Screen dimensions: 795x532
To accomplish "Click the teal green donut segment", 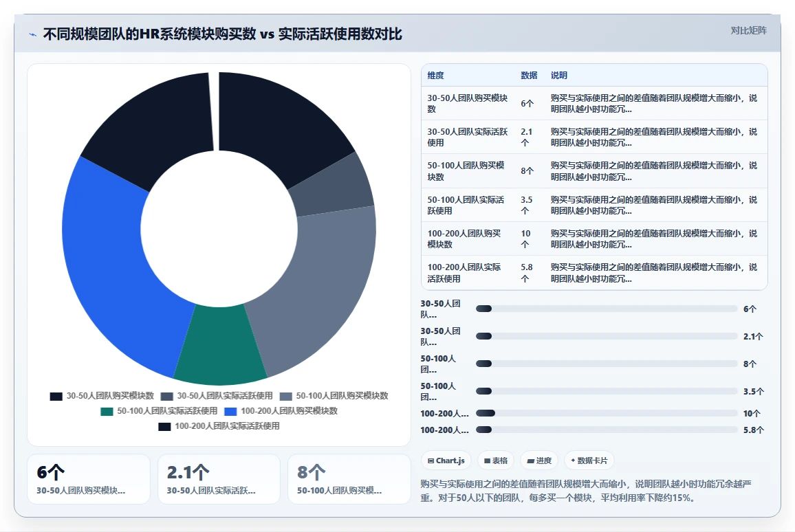I will pyautogui.click(x=219, y=344).
